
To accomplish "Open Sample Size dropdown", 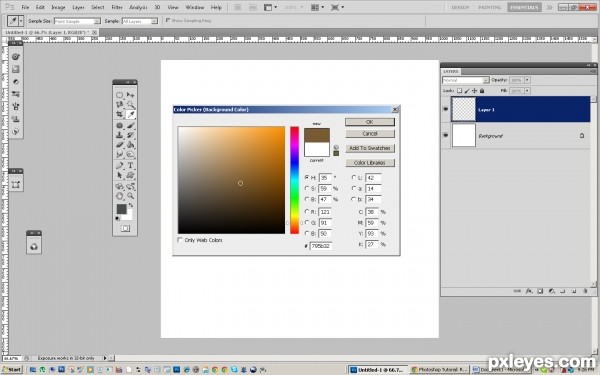I will pos(77,21).
